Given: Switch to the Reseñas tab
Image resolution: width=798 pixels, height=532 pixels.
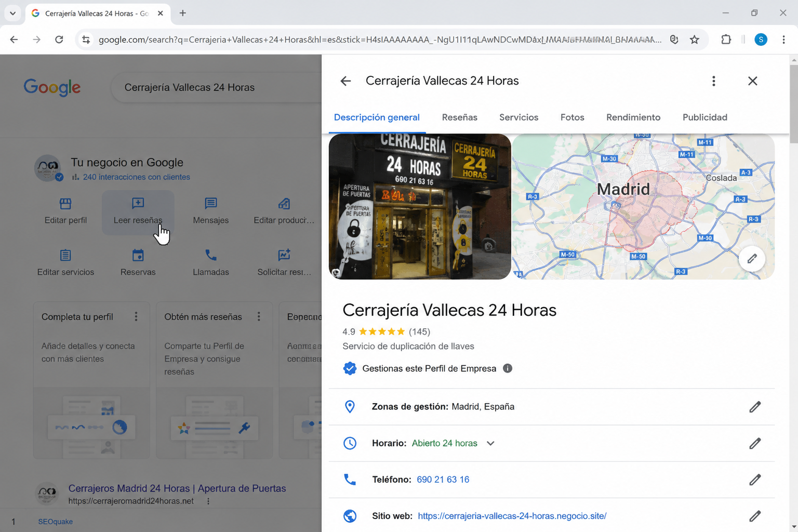Looking at the screenshot, I should pos(460,117).
